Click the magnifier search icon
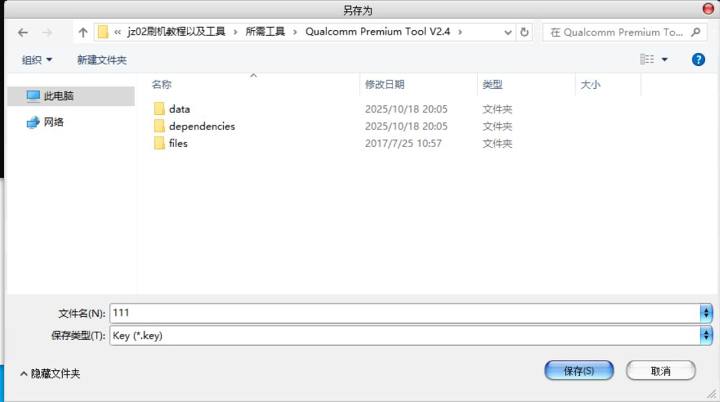Viewport: 720px width, 402px height. (x=696, y=32)
